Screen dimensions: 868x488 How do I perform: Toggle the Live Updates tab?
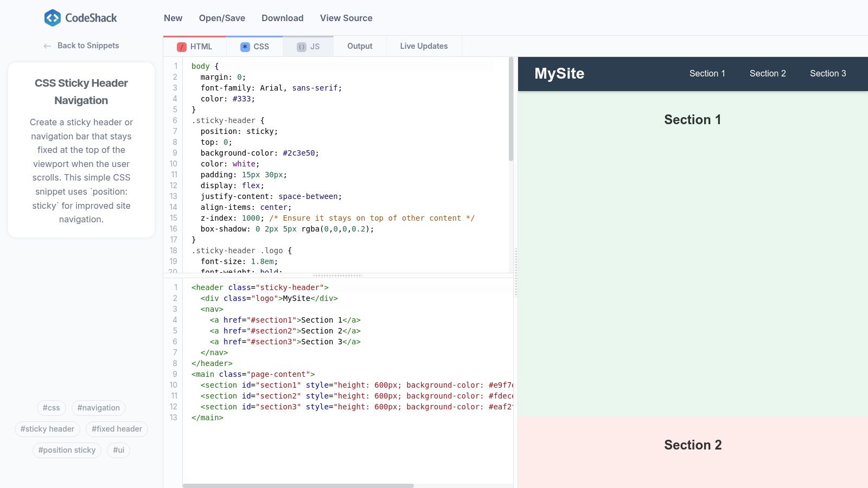[424, 47]
